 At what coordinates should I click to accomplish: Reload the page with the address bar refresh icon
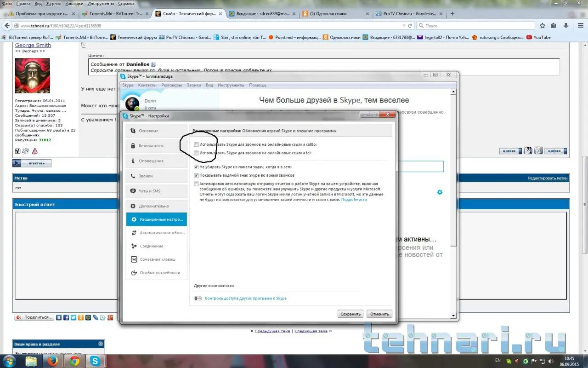[x=410, y=26]
